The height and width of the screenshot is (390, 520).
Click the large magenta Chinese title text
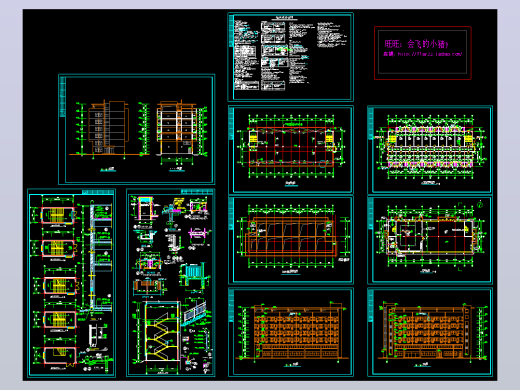pyautogui.click(x=416, y=44)
